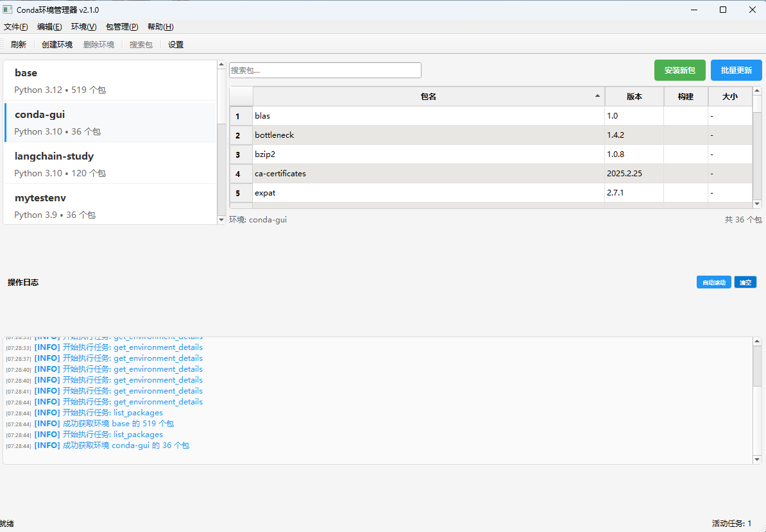Open 设置 from the toolbar
Screen dimensions: 766x532
(175, 44)
